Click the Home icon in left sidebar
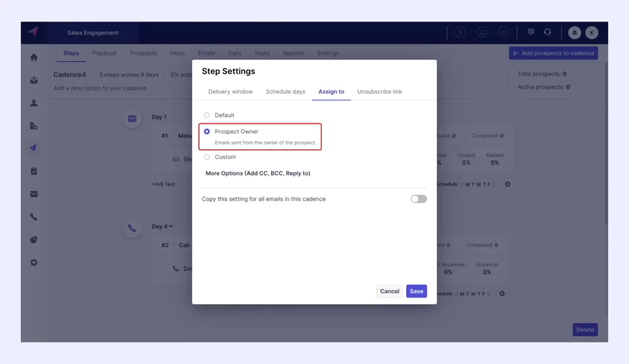Image resolution: width=629 pixels, height=364 pixels. point(34,57)
